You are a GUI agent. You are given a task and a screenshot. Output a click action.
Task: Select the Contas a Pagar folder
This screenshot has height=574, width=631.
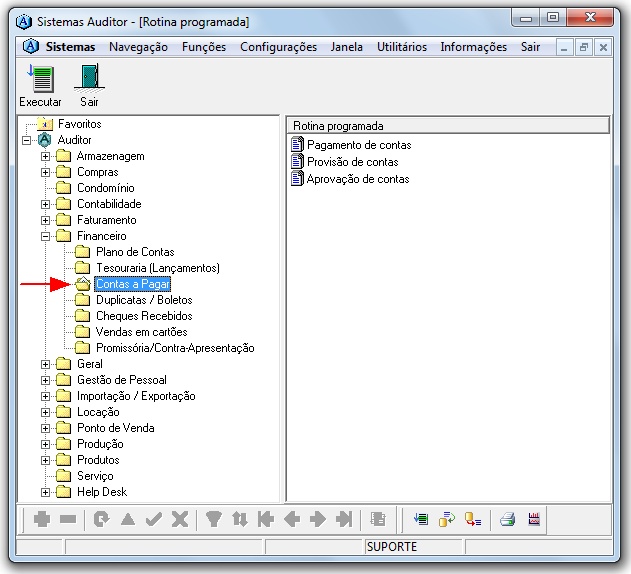coord(132,284)
